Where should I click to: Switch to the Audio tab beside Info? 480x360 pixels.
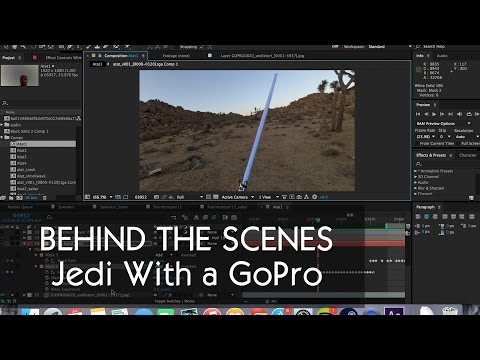coord(442,56)
